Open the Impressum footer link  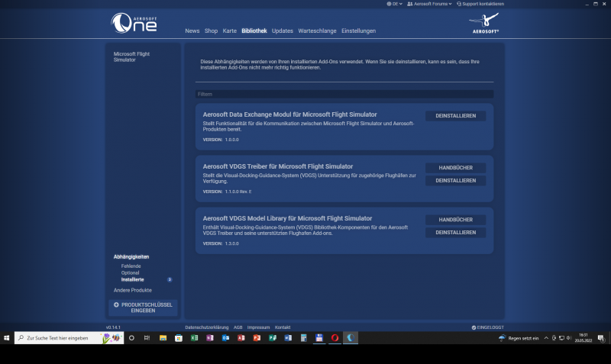click(258, 327)
